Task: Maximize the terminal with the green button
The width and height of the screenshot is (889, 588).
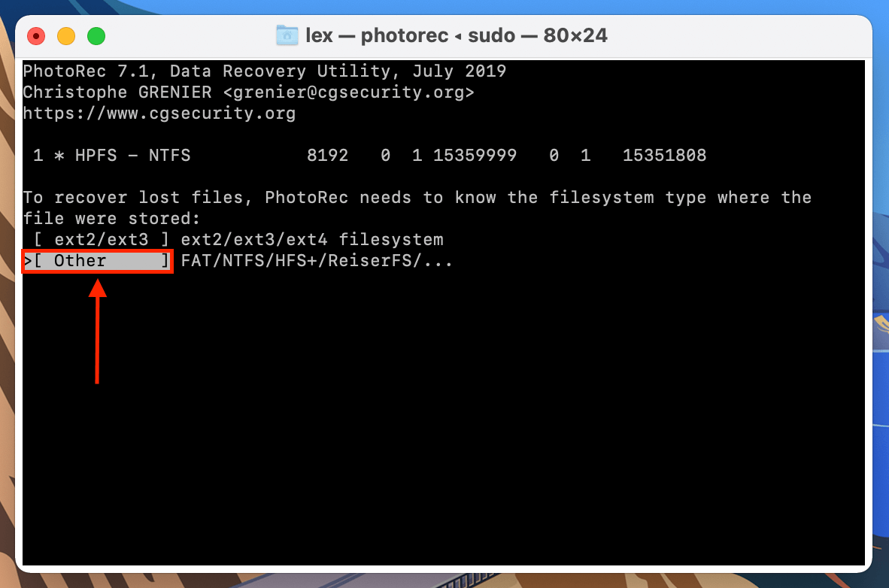Action: (x=96, y=36)
